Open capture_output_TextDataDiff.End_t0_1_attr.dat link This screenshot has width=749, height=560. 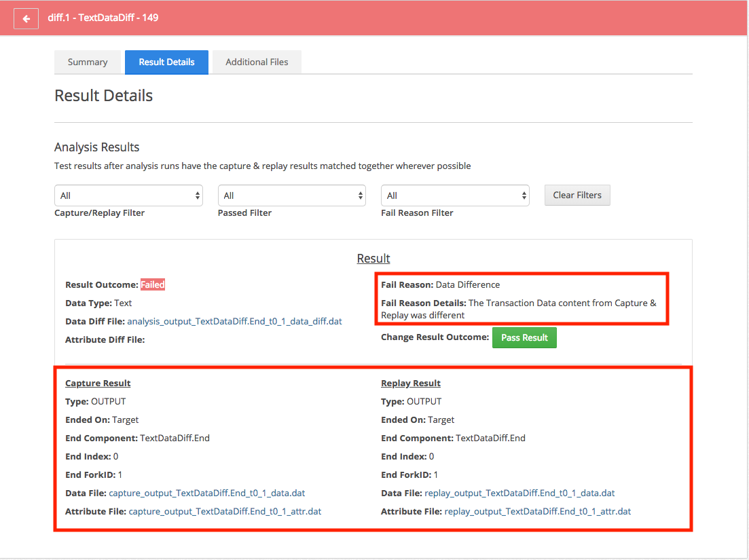point(225,511)
